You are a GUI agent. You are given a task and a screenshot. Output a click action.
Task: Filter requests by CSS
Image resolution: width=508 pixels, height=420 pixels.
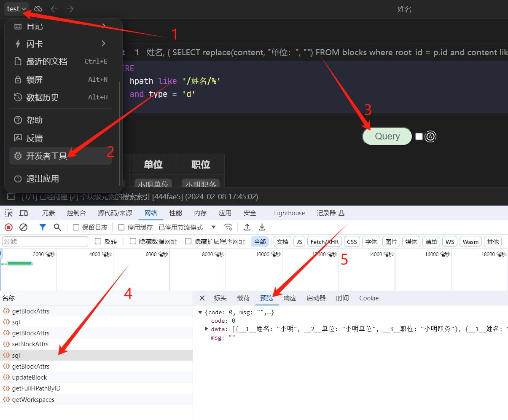click(x=352, y=241)
